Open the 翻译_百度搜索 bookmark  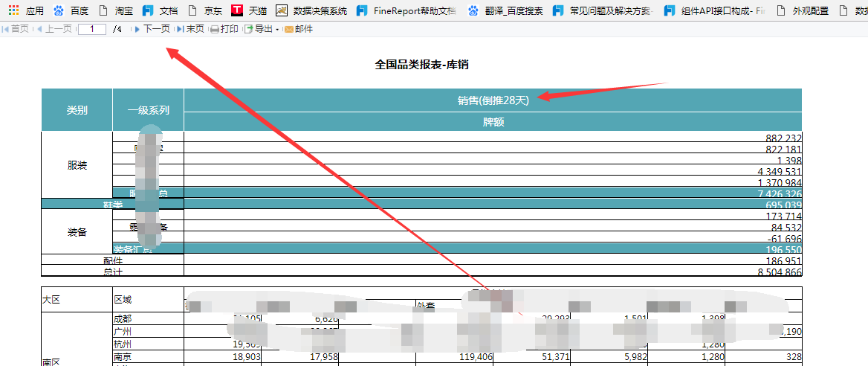pyautogui.click(x=505, y=10)
